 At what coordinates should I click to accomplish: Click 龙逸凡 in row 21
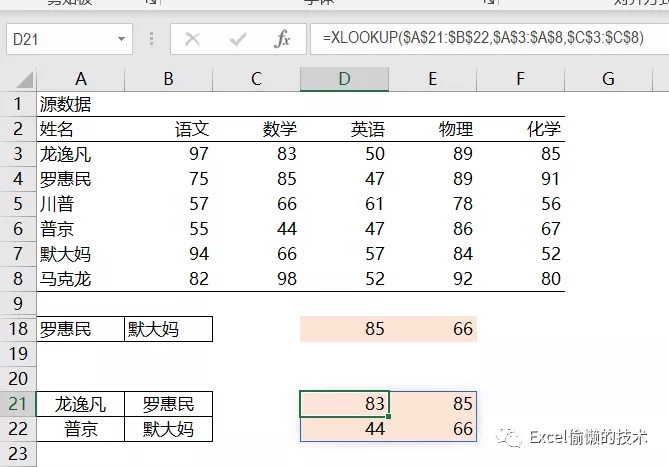click(80, 404)
